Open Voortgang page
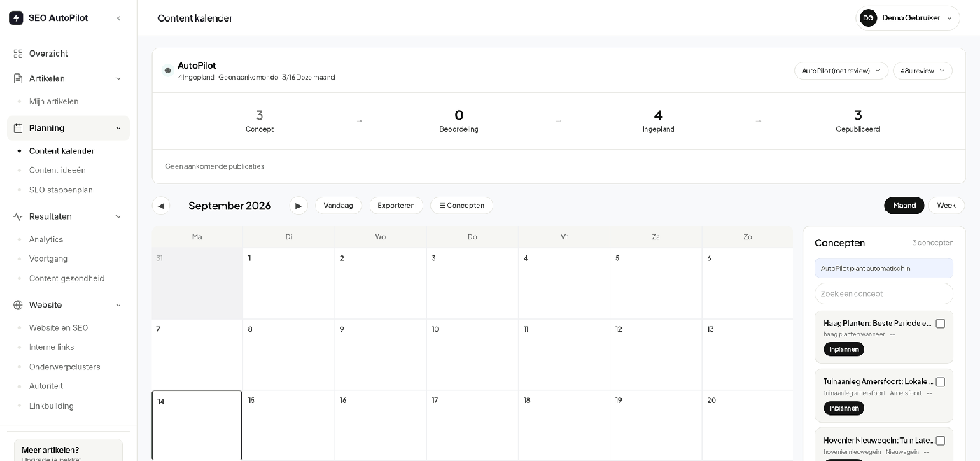980x461 pixels. (48, 259)
